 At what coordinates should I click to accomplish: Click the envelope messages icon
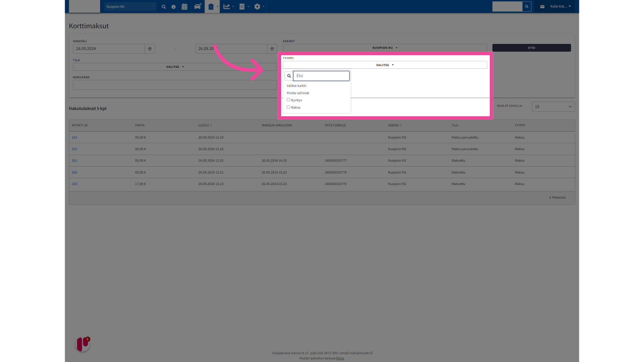tap(542, 7)
